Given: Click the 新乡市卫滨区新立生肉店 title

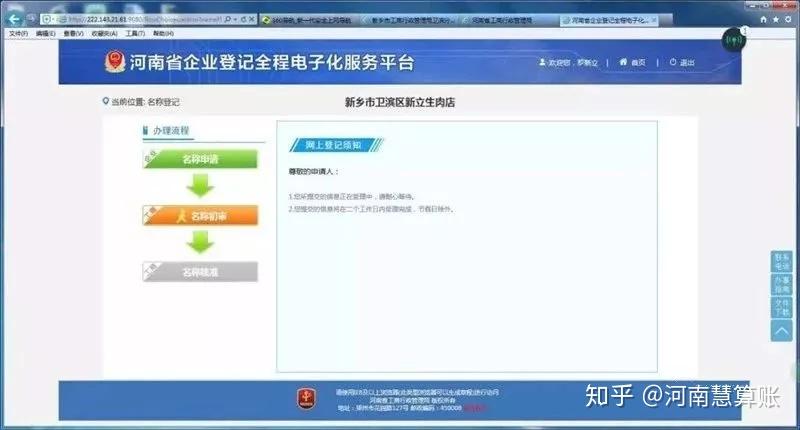Looking at the screenshot, I should pyautogui.click(x=399, y=102).
